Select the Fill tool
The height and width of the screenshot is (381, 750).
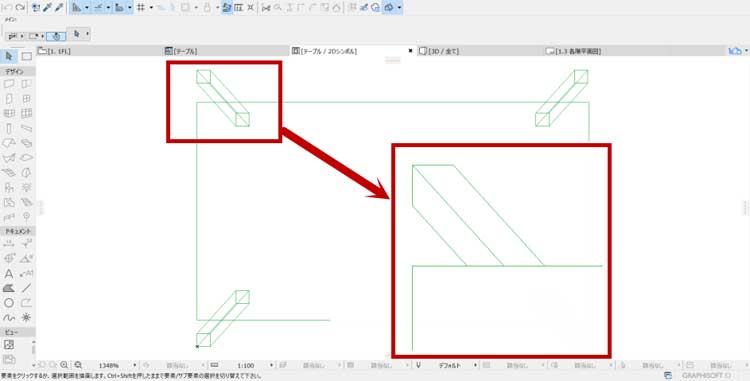coord(9,288)
